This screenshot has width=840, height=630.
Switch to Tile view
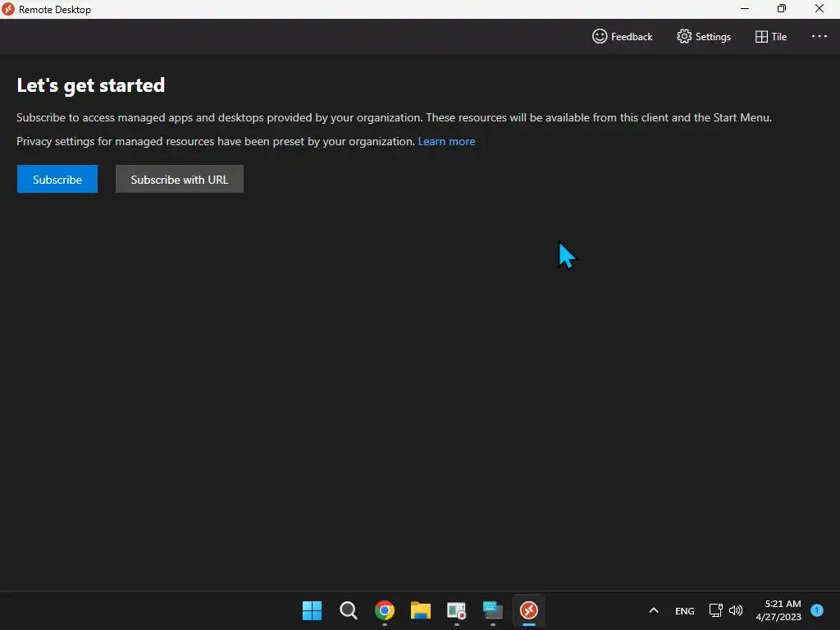click(x=771, y=36)
